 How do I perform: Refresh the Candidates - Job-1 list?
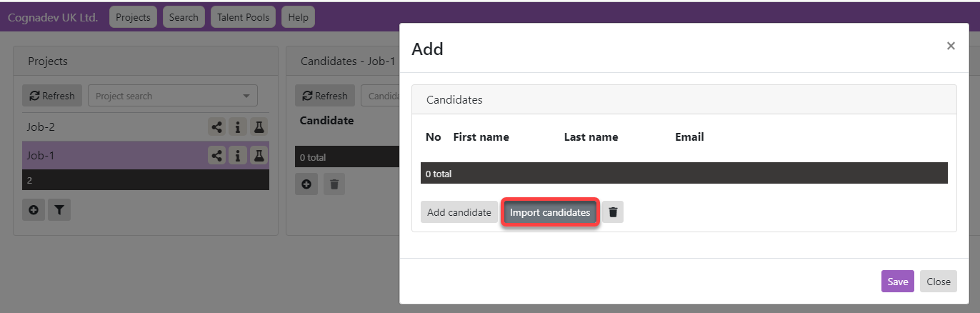pos(326,96)
